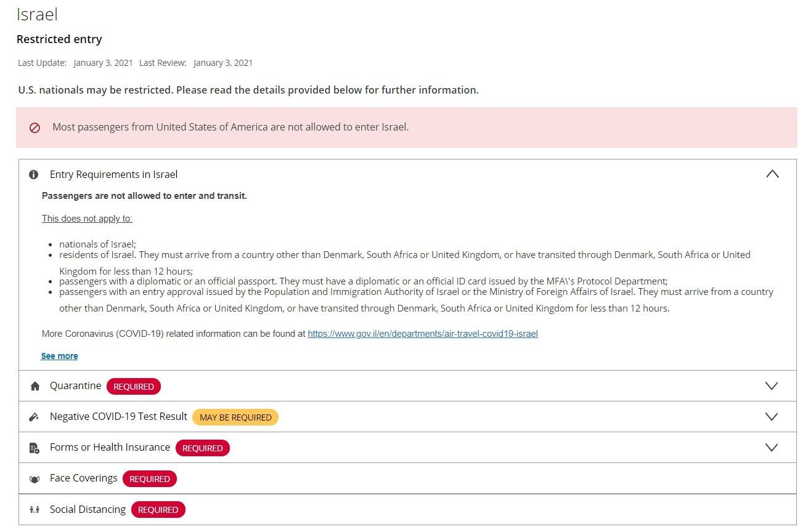Collapse the Entry Requirements in Israel section

tap(772, 174)
